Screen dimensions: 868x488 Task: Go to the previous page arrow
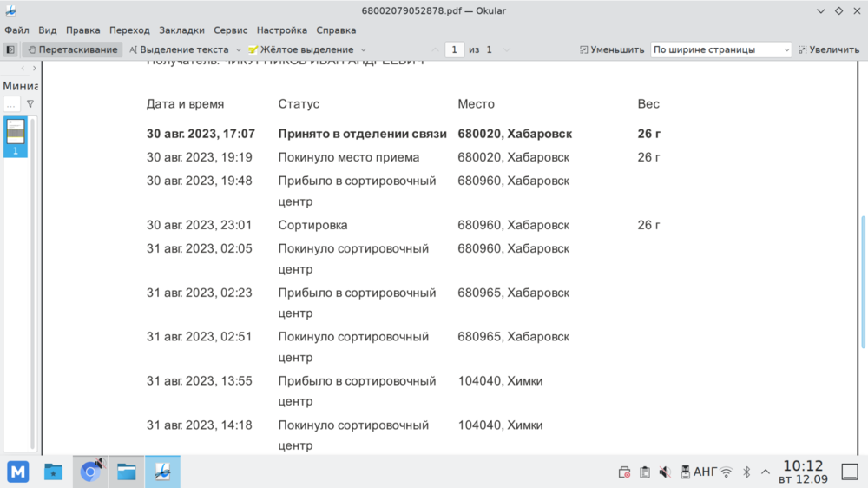tap(436, 50)
